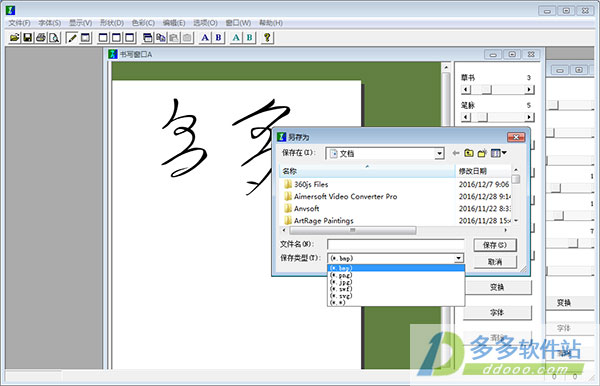Click the floppy disk save icon
Image resolution: width=600 pixels, height=386 pixels.
pyautogui.click(x=28, y=37)
